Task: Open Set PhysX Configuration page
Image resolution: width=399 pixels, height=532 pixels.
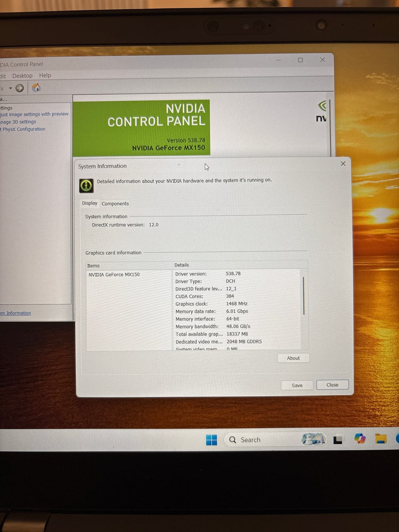Action: point(22,129)
